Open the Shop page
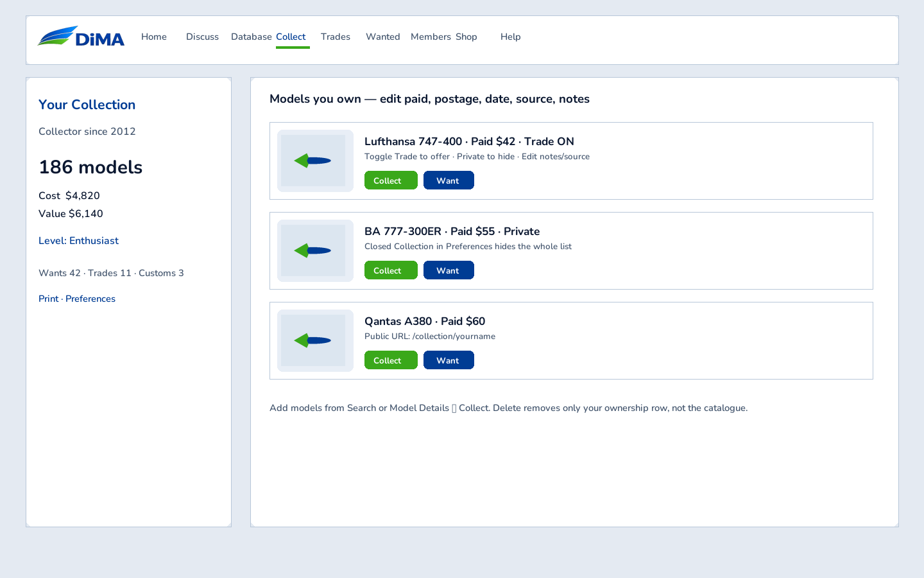The height and width of the screenshot is (578, 924). (466, 37)
